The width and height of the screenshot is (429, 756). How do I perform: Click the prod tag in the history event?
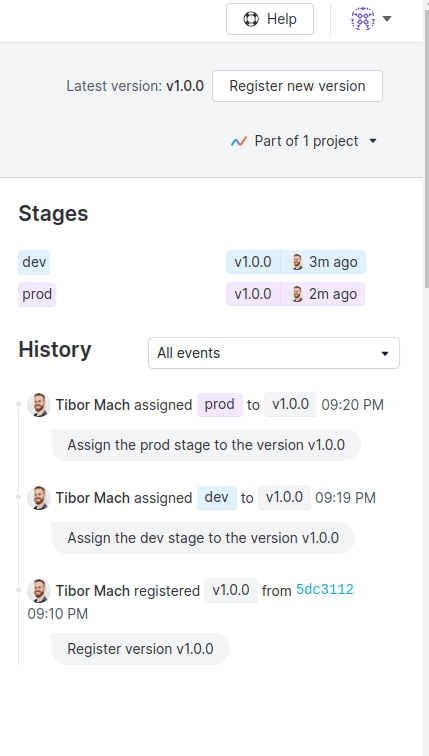coord(220,405)
